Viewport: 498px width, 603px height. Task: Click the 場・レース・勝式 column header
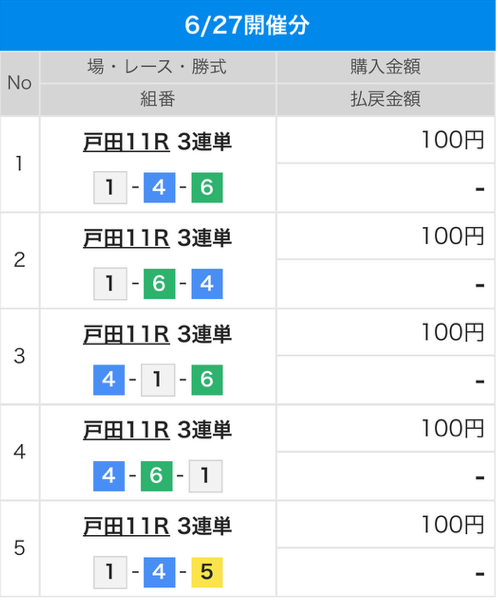point(158,67)
